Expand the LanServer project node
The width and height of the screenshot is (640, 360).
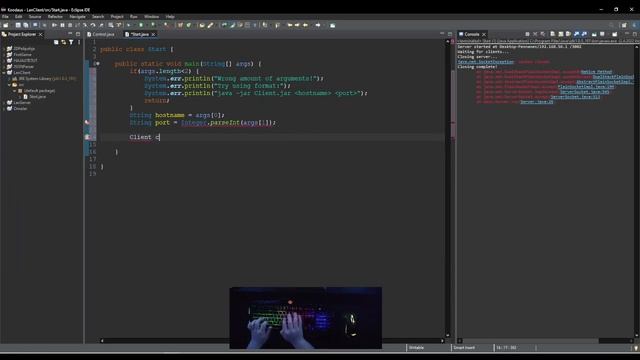point(4,103)
